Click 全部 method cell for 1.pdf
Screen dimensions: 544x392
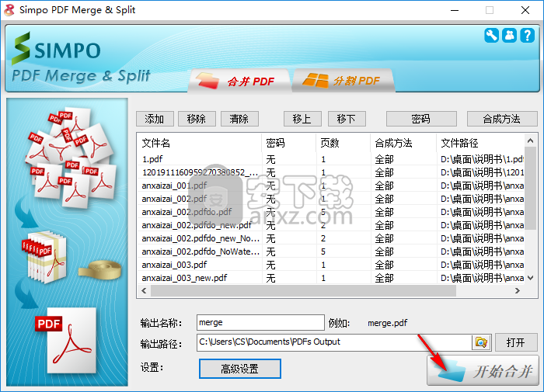tap(385, 159)
